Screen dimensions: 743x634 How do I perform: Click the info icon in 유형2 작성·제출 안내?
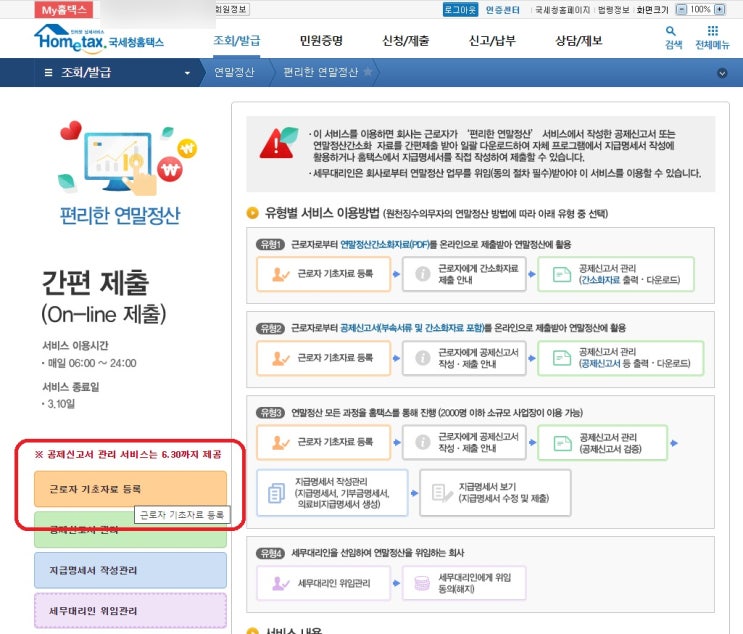pyautogui.click(x=422, y=358)
